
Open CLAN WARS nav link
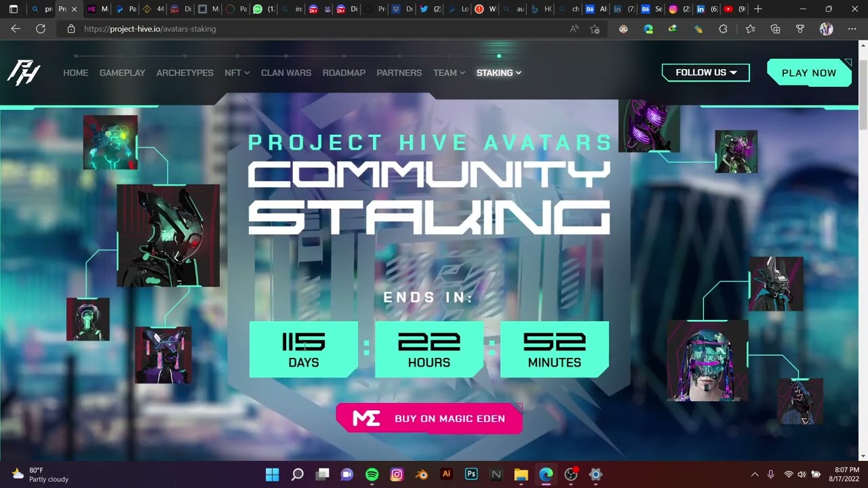click(286, 73)
